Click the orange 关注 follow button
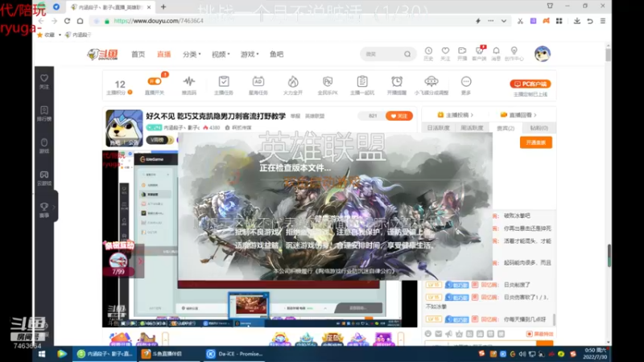Image resolution: width=644 pixels, height=362 pixels. (398, 116)
